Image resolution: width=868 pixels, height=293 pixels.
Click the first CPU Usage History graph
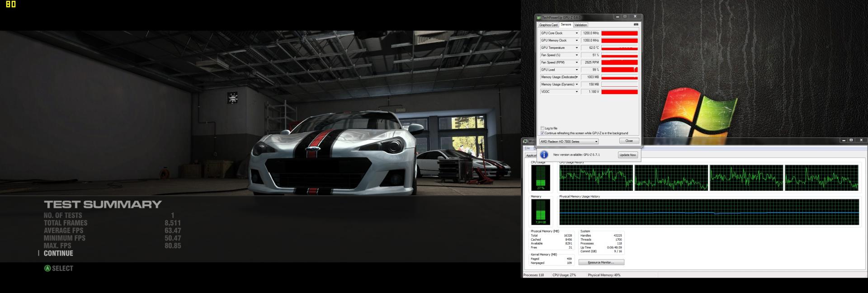[x=596, y=178]
